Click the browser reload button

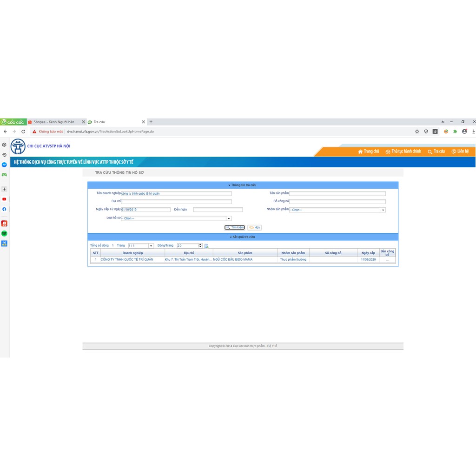[x=23, y=132]
